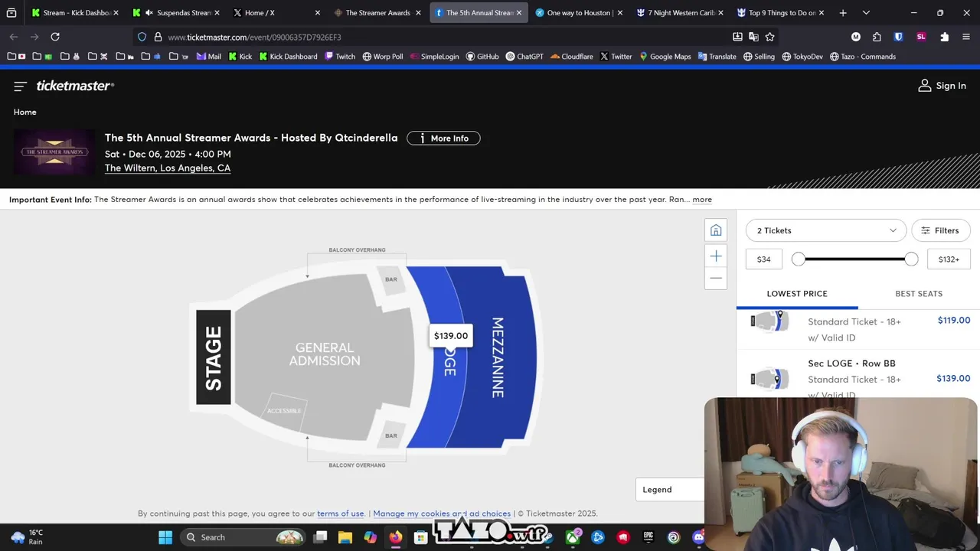This screenshot has width=980, height=551.
Task: Open tracking protection shield icon
Action: pyautogui.click(x=142, y=37)
